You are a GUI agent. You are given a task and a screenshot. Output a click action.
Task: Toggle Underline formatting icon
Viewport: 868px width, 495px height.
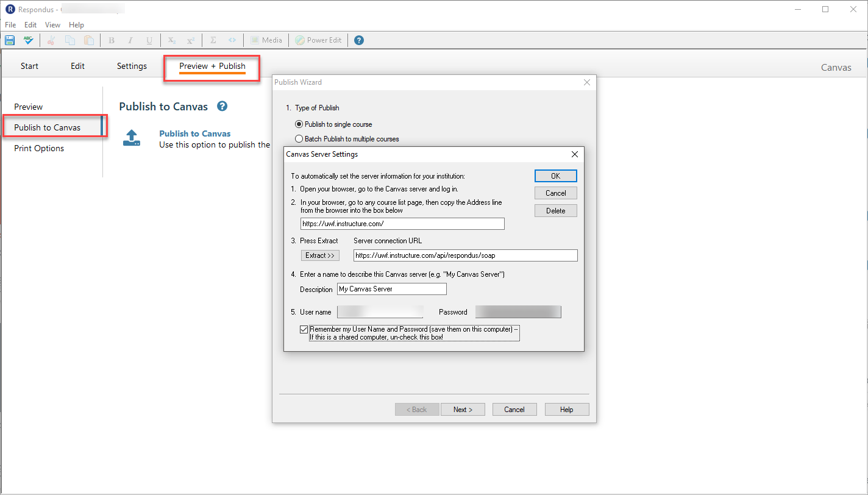tap(149, 40)
